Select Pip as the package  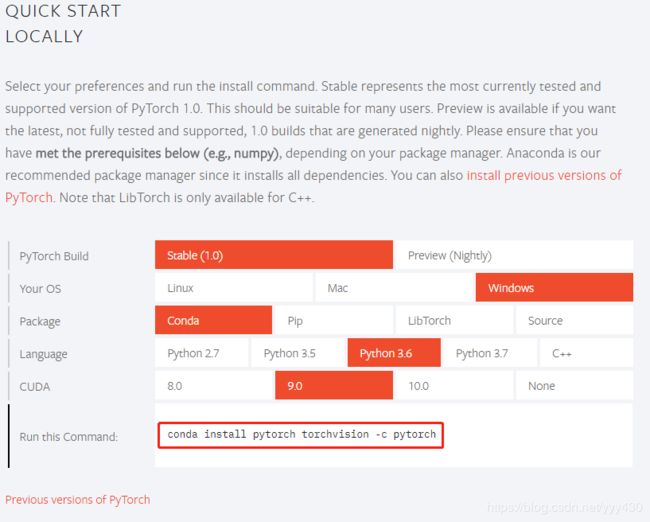(x=334, y=320)
